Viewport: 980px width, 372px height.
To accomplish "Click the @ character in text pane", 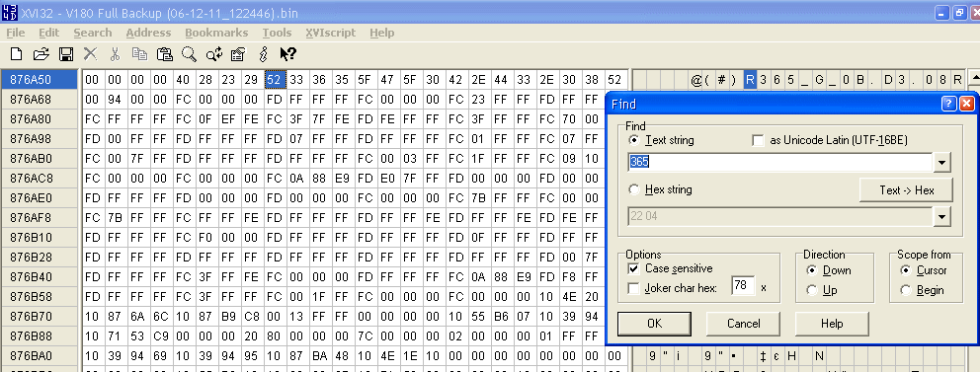I will point(695,79).
